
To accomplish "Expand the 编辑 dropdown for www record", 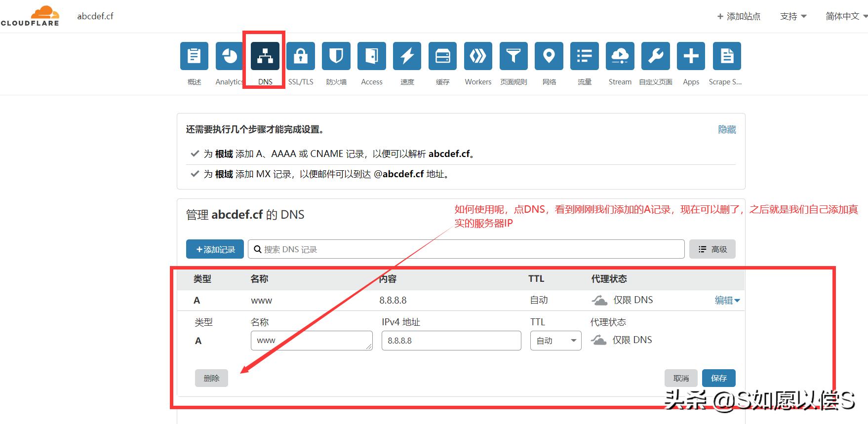I will pos(727,300).
